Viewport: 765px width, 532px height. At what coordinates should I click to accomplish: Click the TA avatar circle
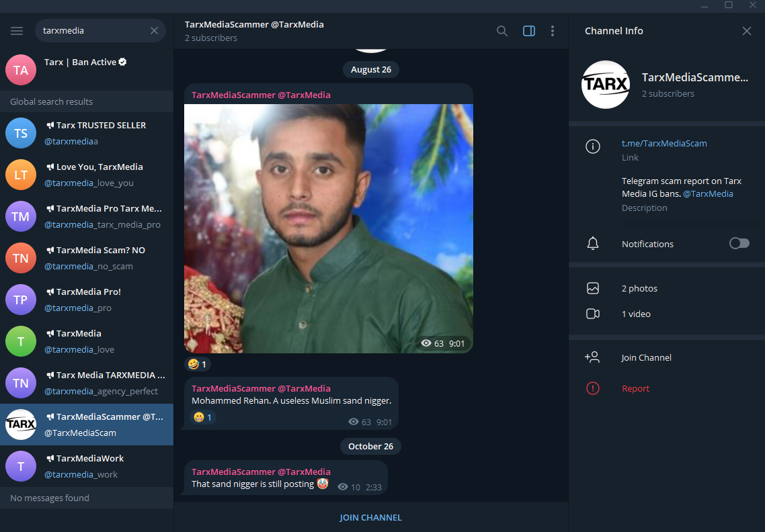pos(21,70)
